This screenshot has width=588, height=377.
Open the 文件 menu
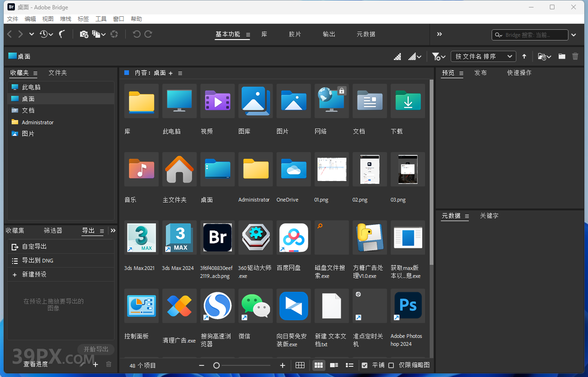click(13, 19)
